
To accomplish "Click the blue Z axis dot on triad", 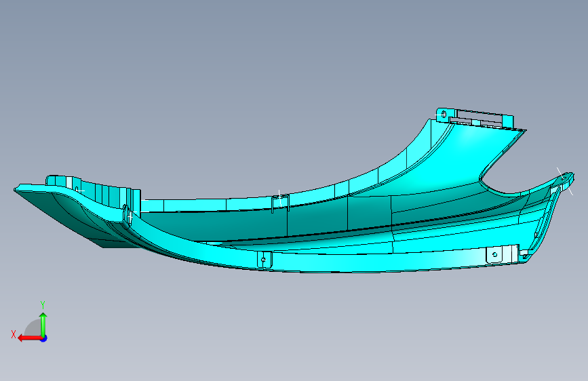I will [x=44, y=338].
